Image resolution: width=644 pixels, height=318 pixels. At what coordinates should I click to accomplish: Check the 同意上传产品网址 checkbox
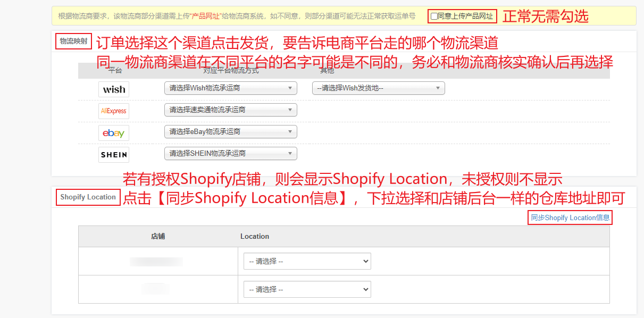pos(434,16)
